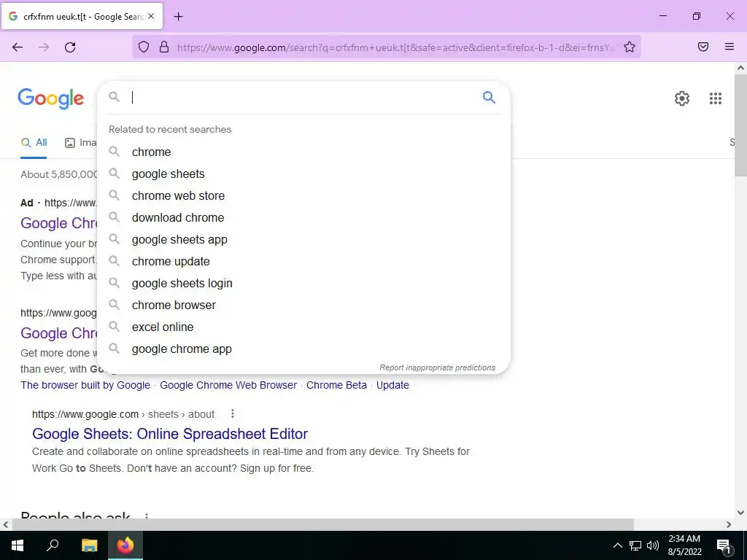Choose the 'google sheets' suggestion
This screenshot has height=560, width=747.
pos(304,174)
